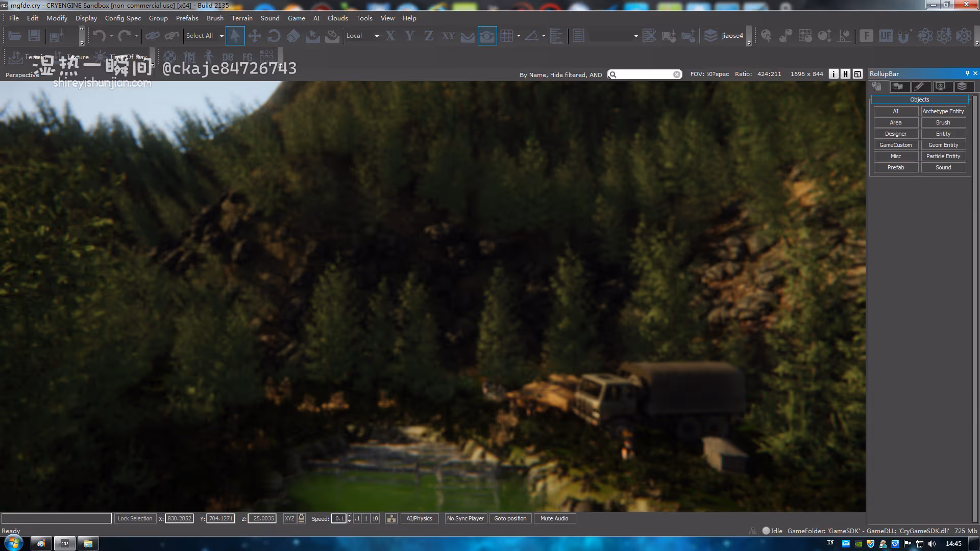Click the Goto position button

(510, 518)
